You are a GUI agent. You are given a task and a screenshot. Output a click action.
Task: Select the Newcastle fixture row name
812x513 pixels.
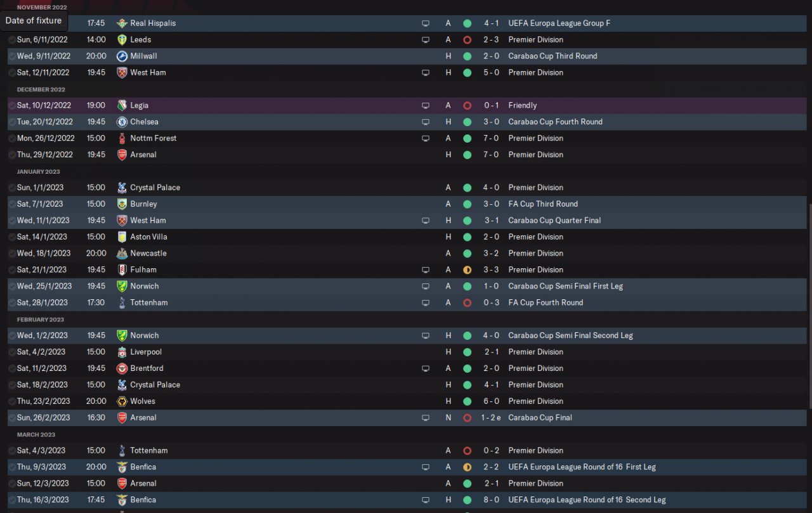tap(148, 254)
